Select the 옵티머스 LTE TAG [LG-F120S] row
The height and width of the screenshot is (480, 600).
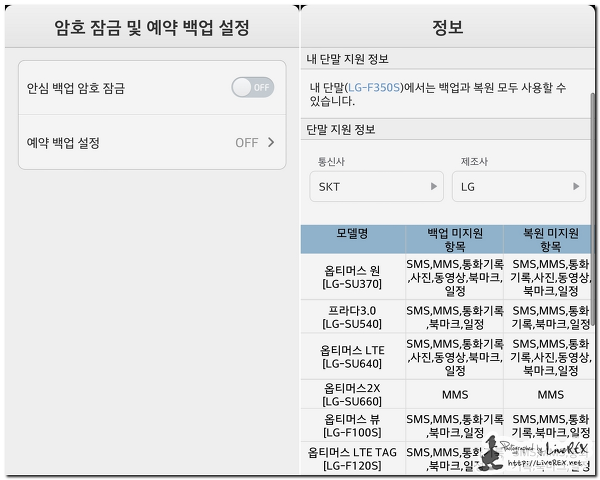pos(447,459)
